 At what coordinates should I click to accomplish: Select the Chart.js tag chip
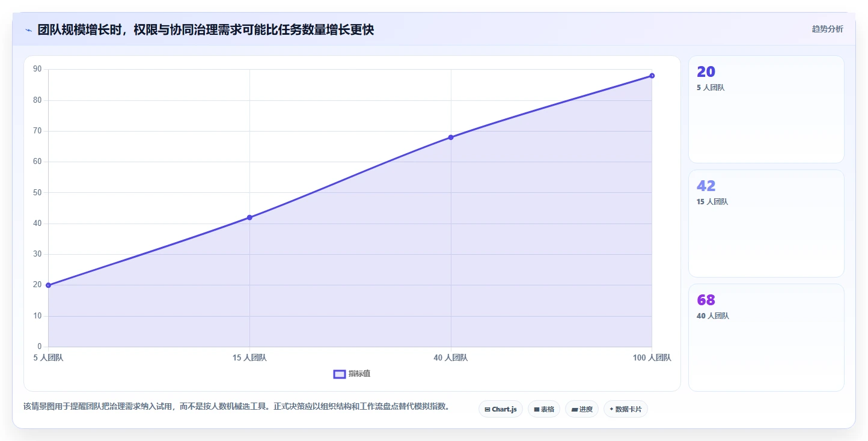pos(500,409)
